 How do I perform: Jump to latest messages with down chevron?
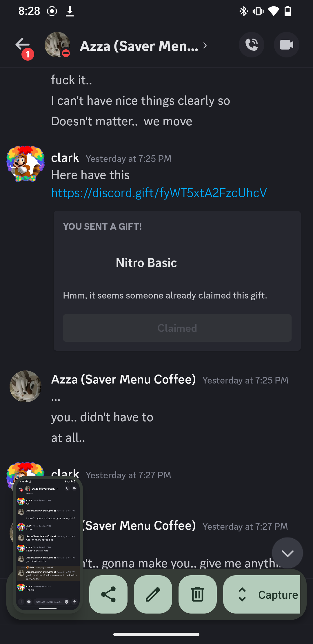[287, 553]
